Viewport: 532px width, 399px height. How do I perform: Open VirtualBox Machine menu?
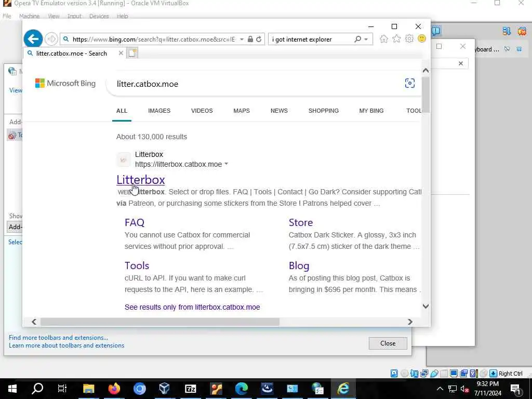pos(29,16)
